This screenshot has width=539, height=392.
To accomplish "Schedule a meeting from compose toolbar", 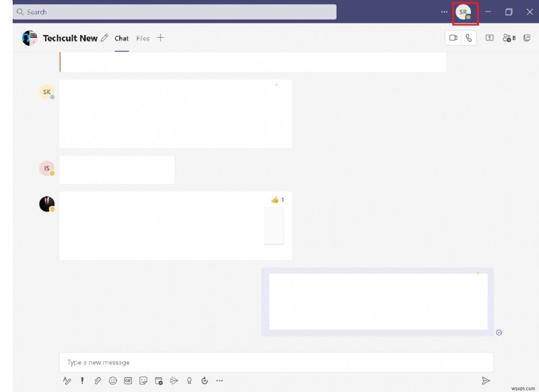I will tap(158, 381).
